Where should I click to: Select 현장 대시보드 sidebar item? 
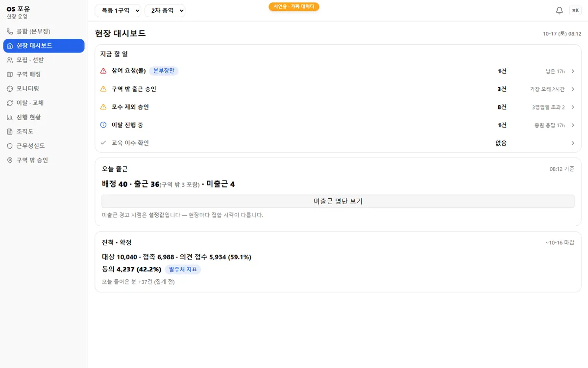44,46
